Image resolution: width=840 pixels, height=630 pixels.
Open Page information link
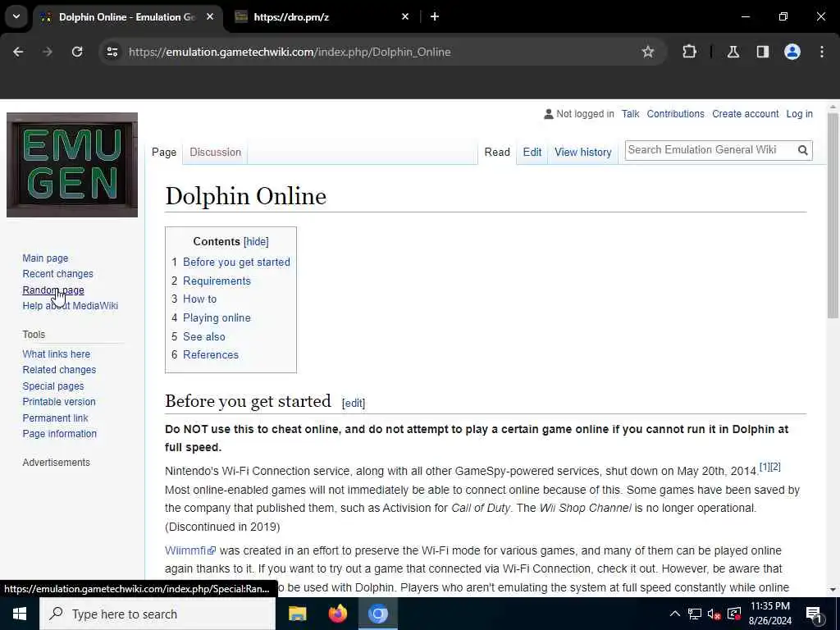[x=59, y=433]
